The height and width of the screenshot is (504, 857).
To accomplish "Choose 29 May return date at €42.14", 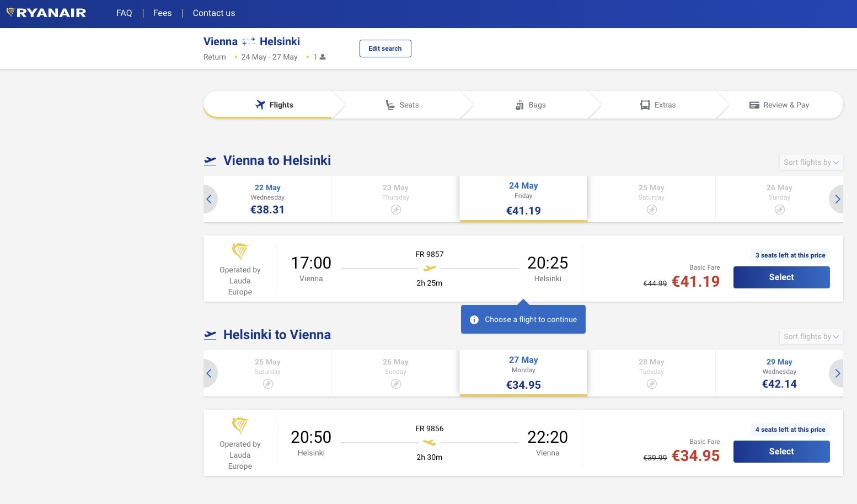I will pos(779,373).
